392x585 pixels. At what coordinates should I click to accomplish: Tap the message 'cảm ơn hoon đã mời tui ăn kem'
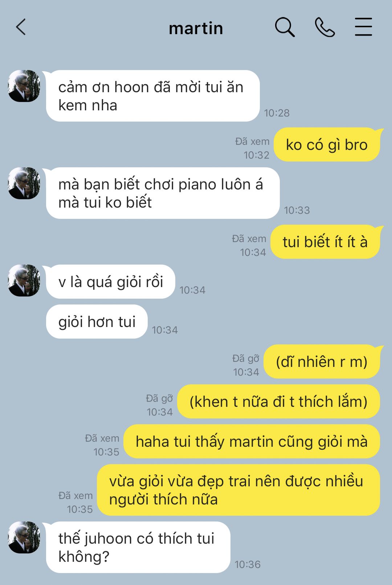153,96
